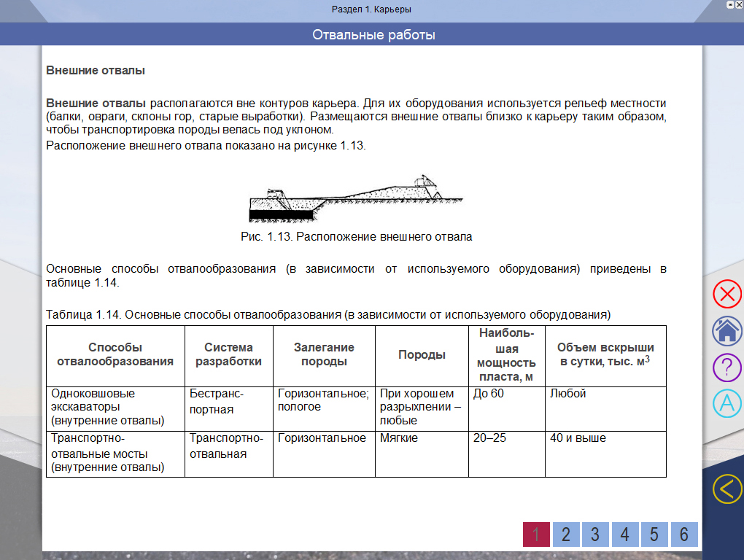Image resolution: width=744 pixels, height=560 pixels.
Task: Click the cyan circled A icon
Action: coord(726,403)
